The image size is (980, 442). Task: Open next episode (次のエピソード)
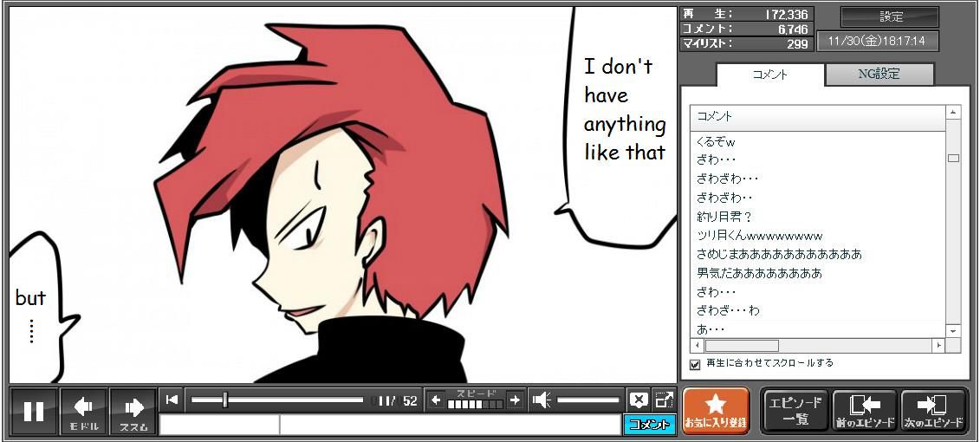click(933, 411)
